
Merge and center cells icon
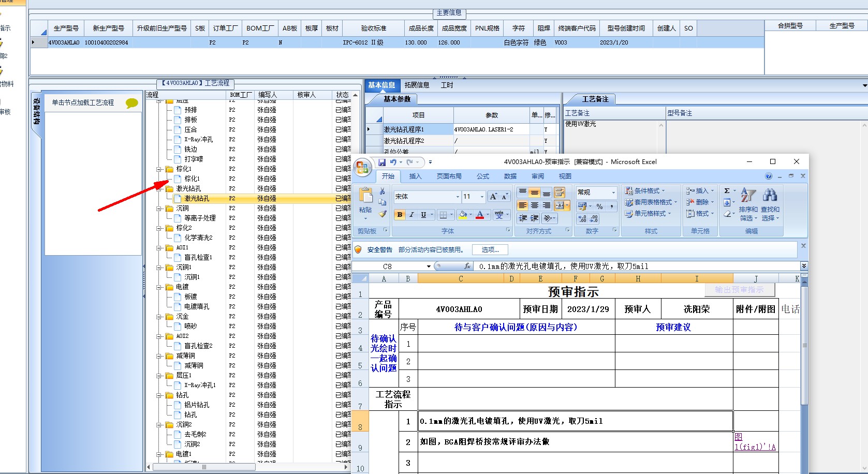pyautogui.click(x=560, y=205)
